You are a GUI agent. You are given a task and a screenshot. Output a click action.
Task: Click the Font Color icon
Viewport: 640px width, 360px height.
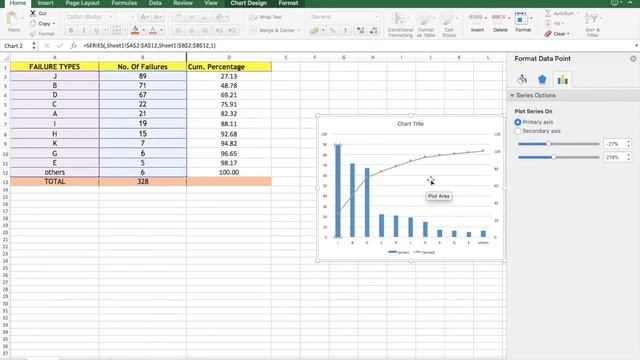[x=153, y=30]
